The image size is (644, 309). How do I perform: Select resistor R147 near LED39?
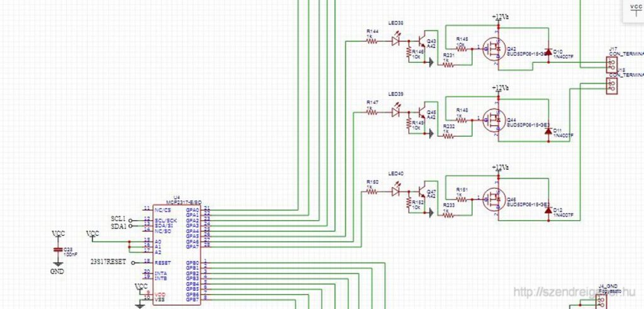point(371,112)
